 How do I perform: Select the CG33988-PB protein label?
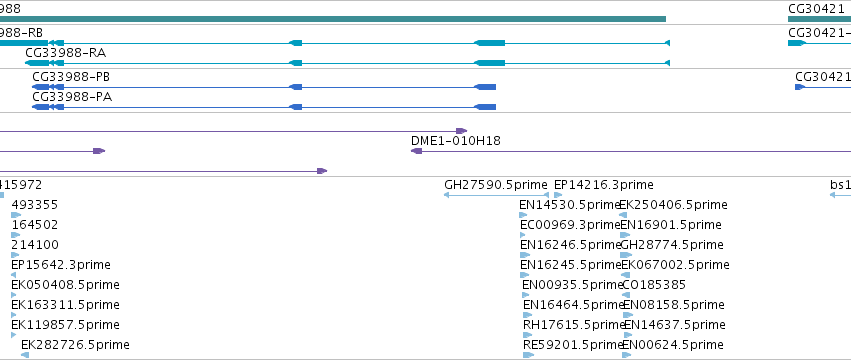[x=71, y=77]
